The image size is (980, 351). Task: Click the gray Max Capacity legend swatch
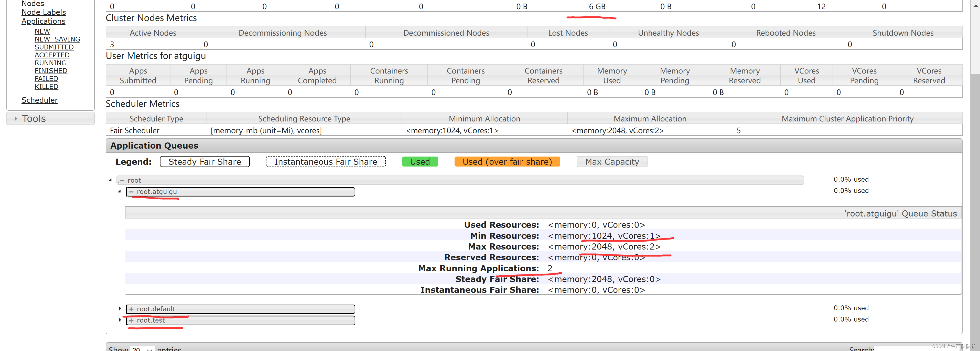612,162
